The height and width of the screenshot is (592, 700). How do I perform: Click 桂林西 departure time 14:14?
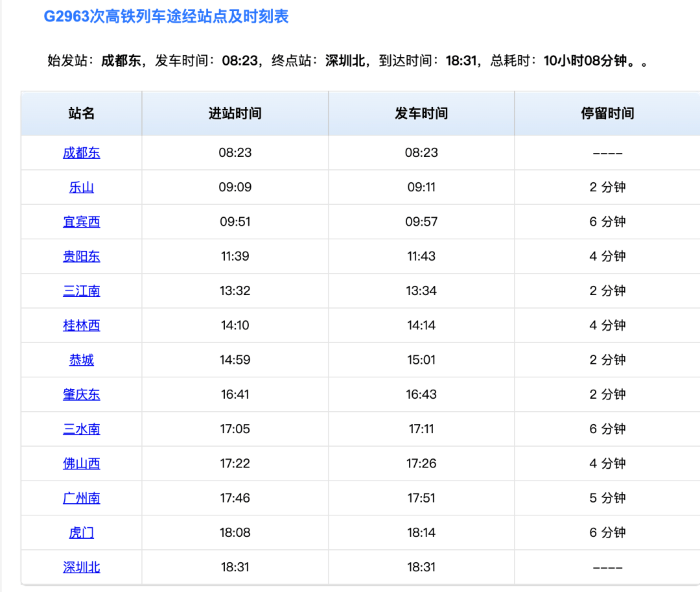pyautogui.click(x=421, y=326)
